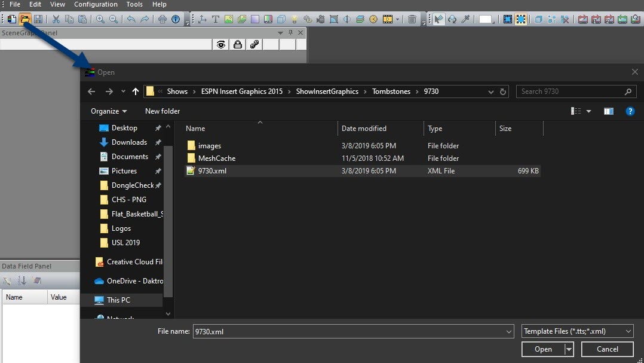This screenshot has height=363, width=644.
Task: Select the Text tool in the toolbar
Action: tap(215, 19)
